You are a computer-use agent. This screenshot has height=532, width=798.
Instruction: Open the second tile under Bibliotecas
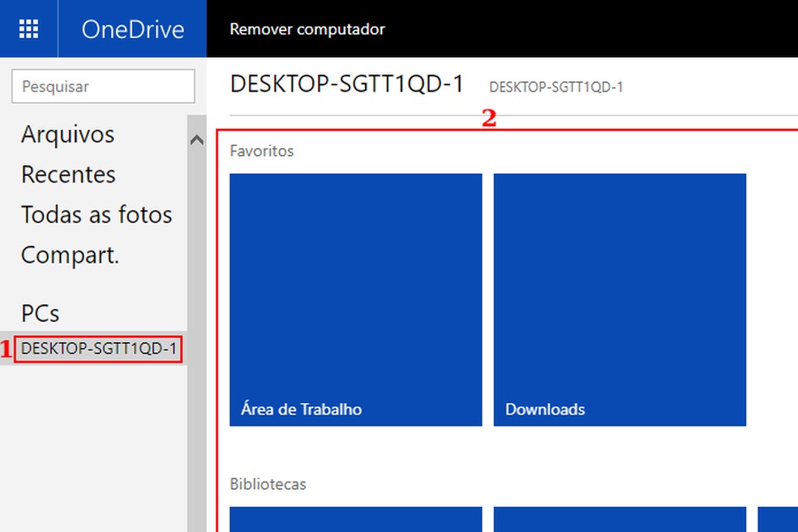[619, 523]
